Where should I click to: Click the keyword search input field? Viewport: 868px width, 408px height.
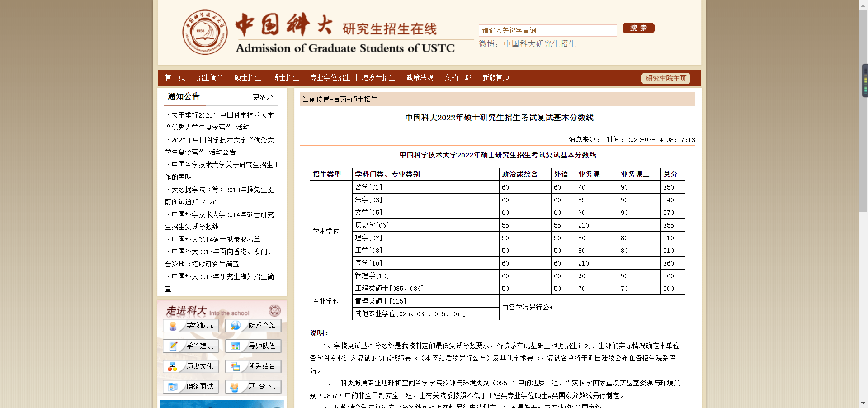[547, 30]
